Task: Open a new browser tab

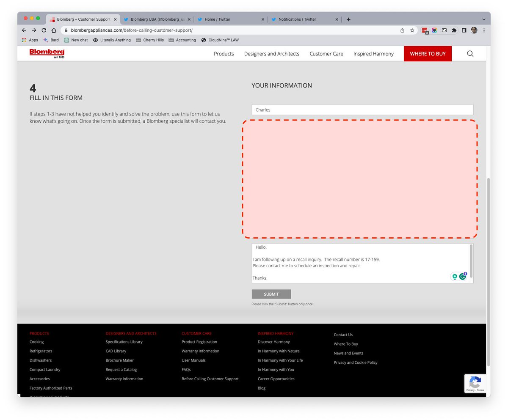Action: 348,19
